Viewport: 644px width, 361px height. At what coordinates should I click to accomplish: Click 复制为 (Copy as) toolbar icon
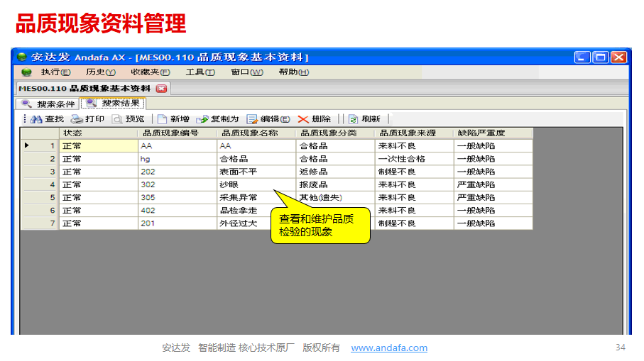point(202,119)
